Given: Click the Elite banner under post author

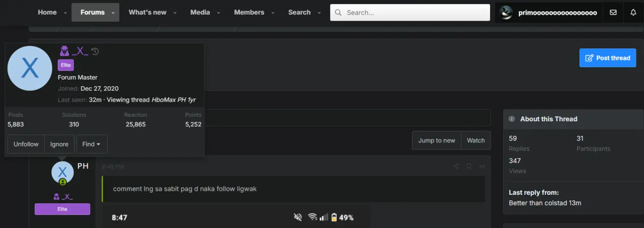Looking at the screenshot, I should click(x=62, y=209).
